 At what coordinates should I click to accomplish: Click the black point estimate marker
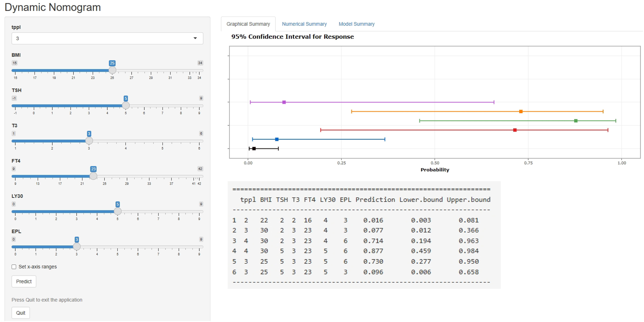point(254,148)
